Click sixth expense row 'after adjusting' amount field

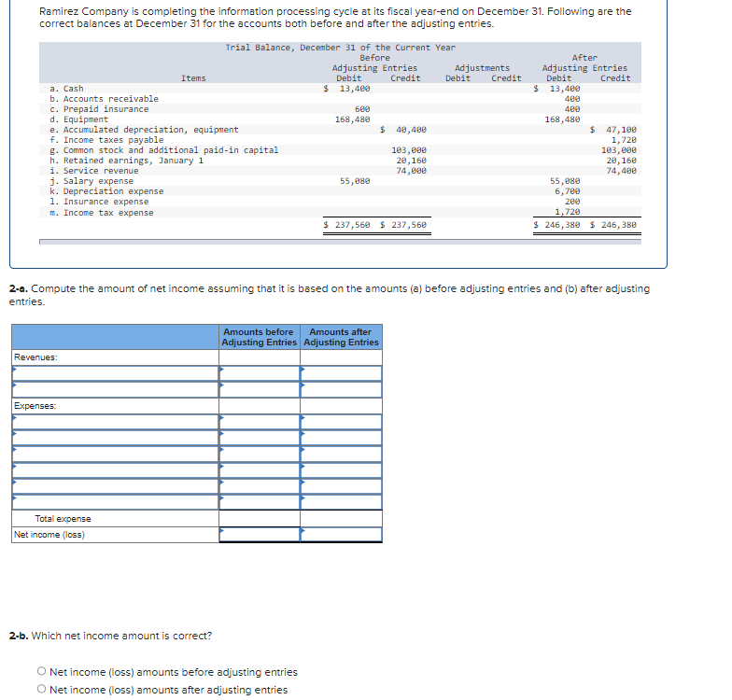pos(342,502)
